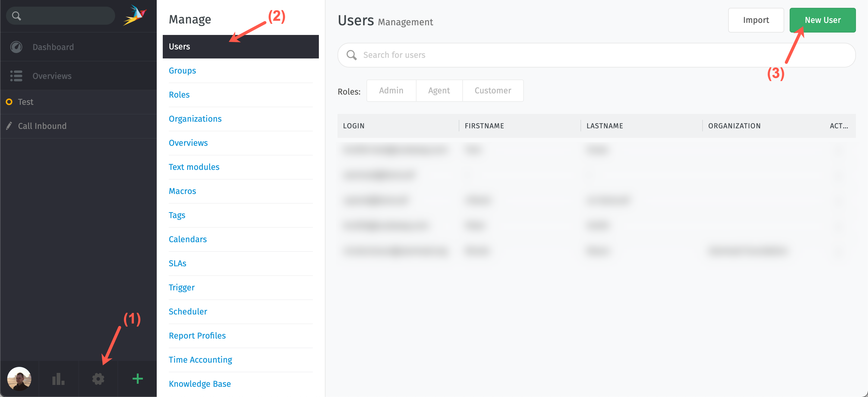868x397 pixels.
Task: Click the user avatar photo
Action: pos(20,379)
